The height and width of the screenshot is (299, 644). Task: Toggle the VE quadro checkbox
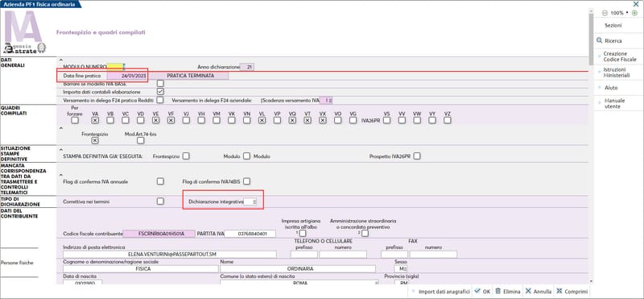pos(155,121)
